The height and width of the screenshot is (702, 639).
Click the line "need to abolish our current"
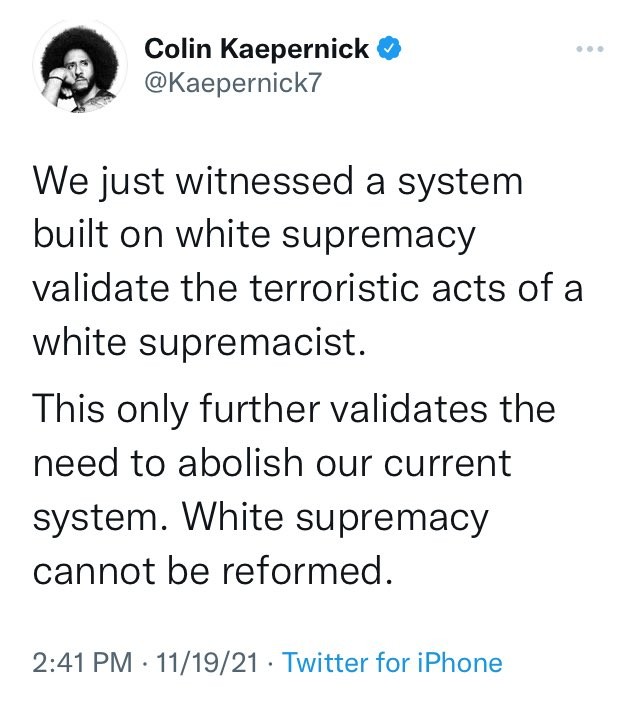coord(272,464)
